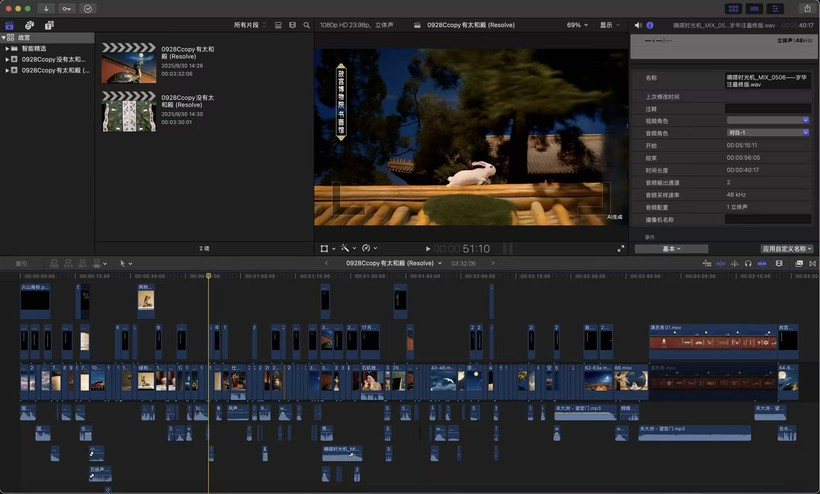Image resolution: width=820 pixels, height=494 pixels.
Task: Click the import media arrow button
Action: point(47,8)
